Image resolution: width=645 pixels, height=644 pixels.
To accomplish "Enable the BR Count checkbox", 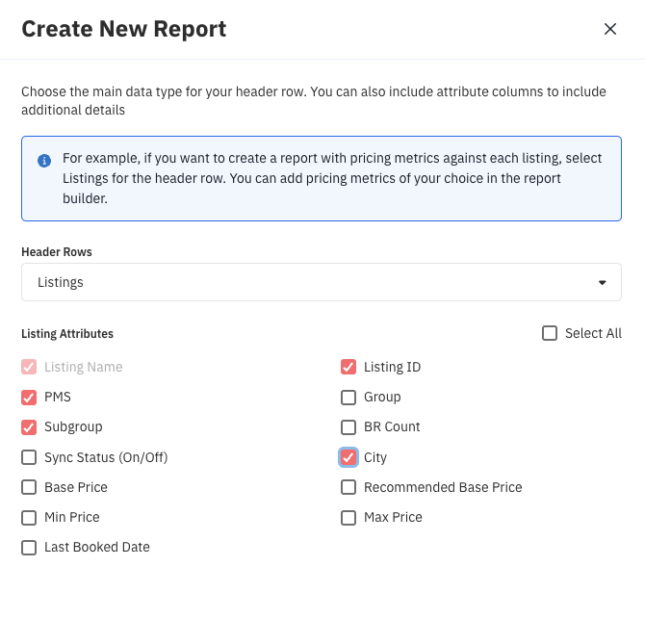I will pos(348,427).
